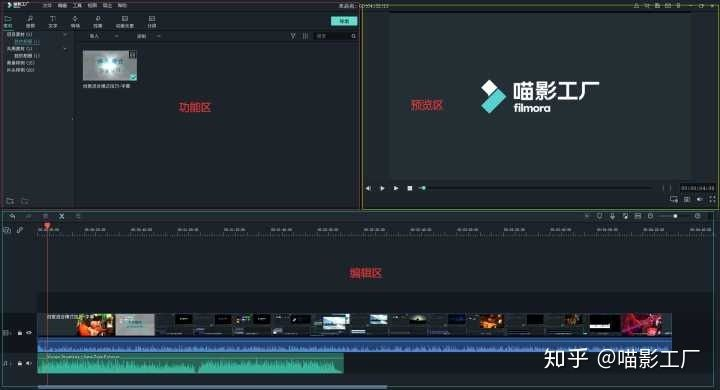
Task: Switch to the Audio tab with music note icon
Action: tap(30, 22)
